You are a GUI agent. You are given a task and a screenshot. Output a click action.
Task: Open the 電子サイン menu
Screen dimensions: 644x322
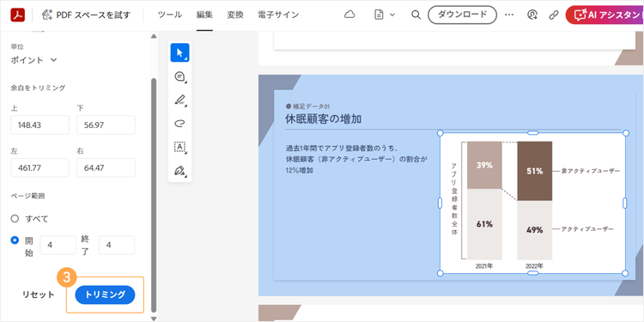tap(278, 15)
